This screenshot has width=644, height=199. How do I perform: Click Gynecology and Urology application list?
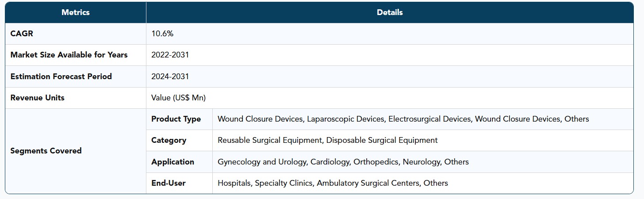(343, 162)
